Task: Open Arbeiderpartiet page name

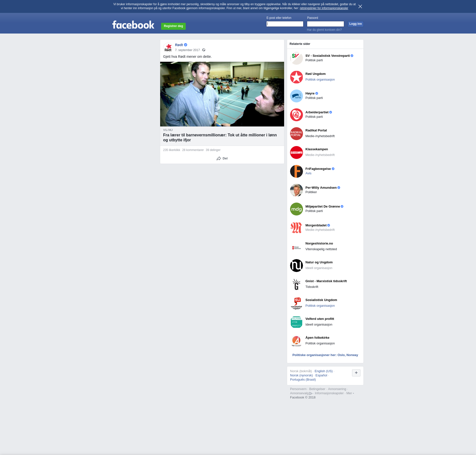Action: pos(317,112)
